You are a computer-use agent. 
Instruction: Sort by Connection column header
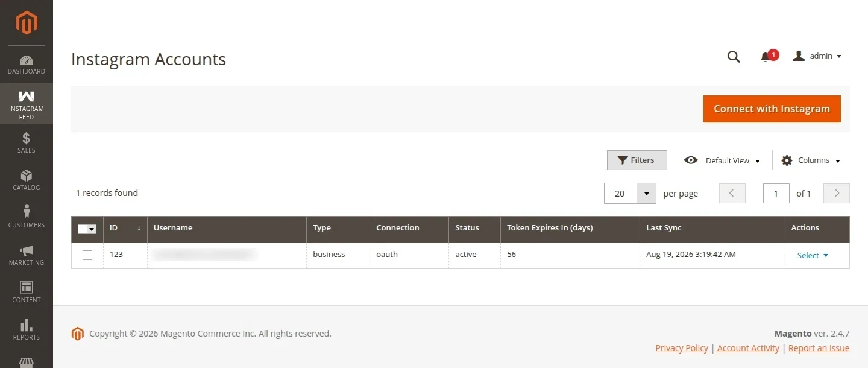coord(409,228)
